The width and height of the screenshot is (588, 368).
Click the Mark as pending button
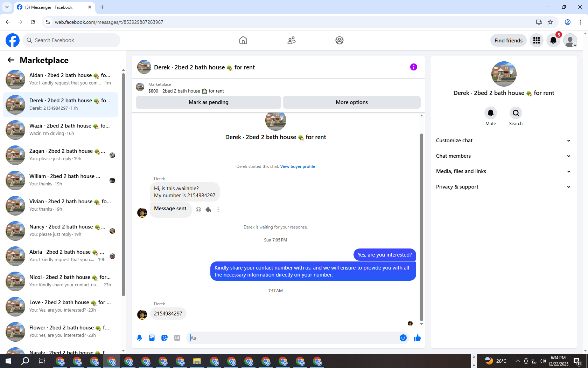[209, 102]
